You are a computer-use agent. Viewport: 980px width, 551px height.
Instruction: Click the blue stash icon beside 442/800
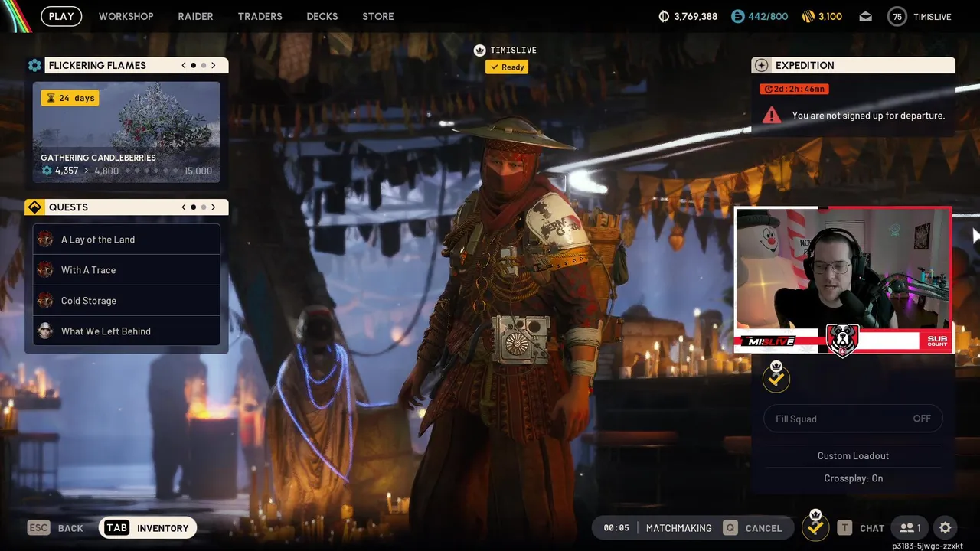pyautogui.click(x=737, y=16)
